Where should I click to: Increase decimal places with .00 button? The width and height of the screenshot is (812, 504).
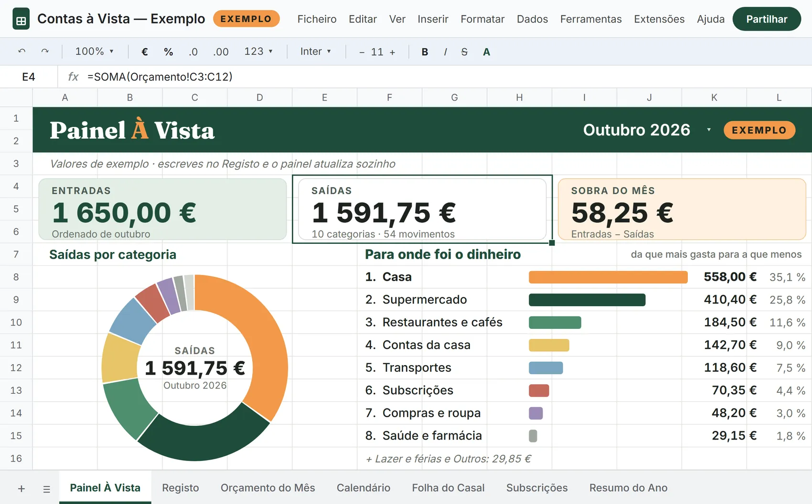click(221, 52)
